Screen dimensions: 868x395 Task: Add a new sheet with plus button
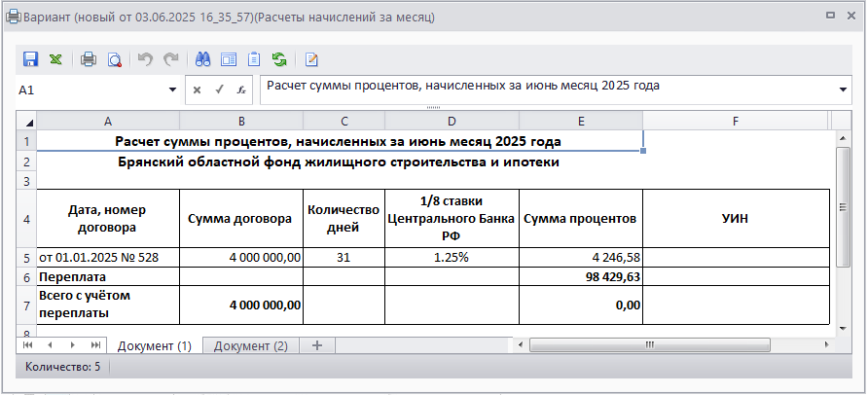(315, 346)
